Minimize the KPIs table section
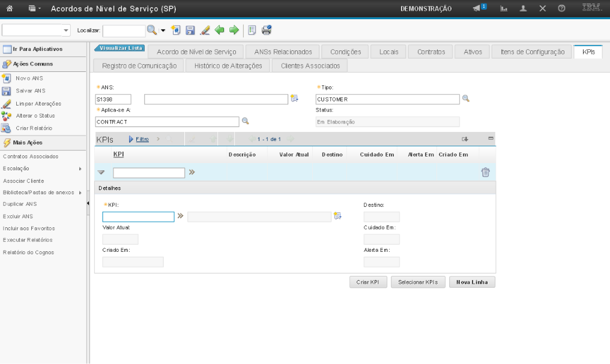Viewport: 610px width, 364px height. tap(491, 139)
